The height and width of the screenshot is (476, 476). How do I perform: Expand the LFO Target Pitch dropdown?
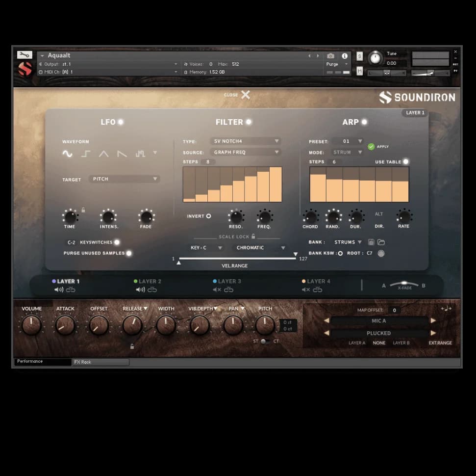(x=125, y=179)
